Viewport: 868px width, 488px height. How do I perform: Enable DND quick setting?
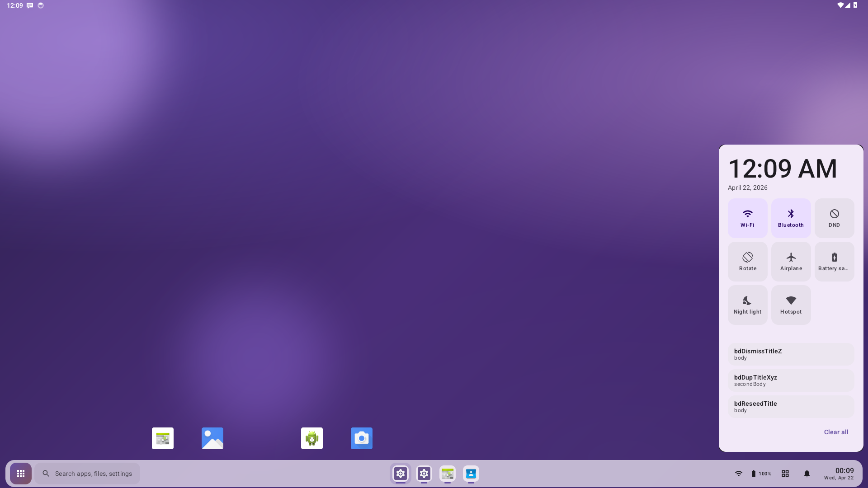tap(834, 218)
